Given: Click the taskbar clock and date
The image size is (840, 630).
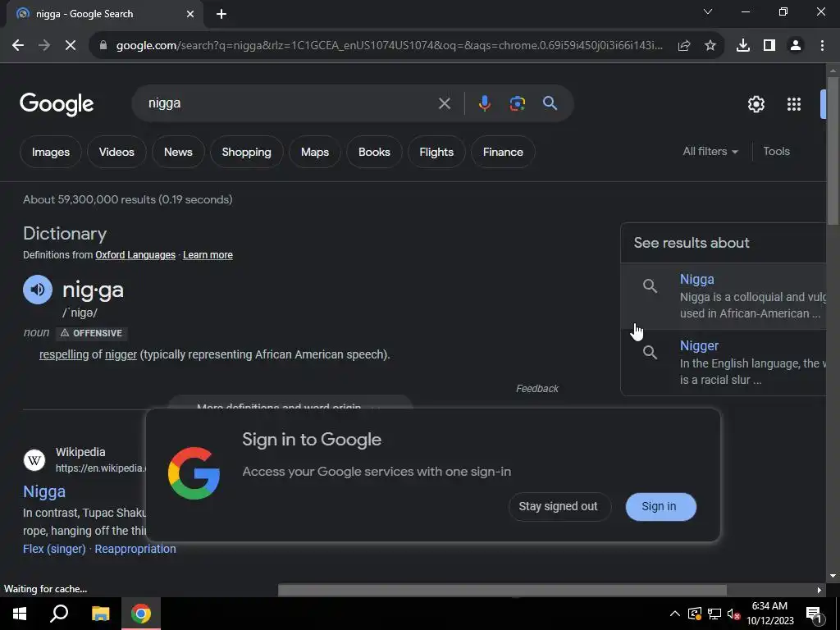Looking at the screenshot, I should point(769,614).
